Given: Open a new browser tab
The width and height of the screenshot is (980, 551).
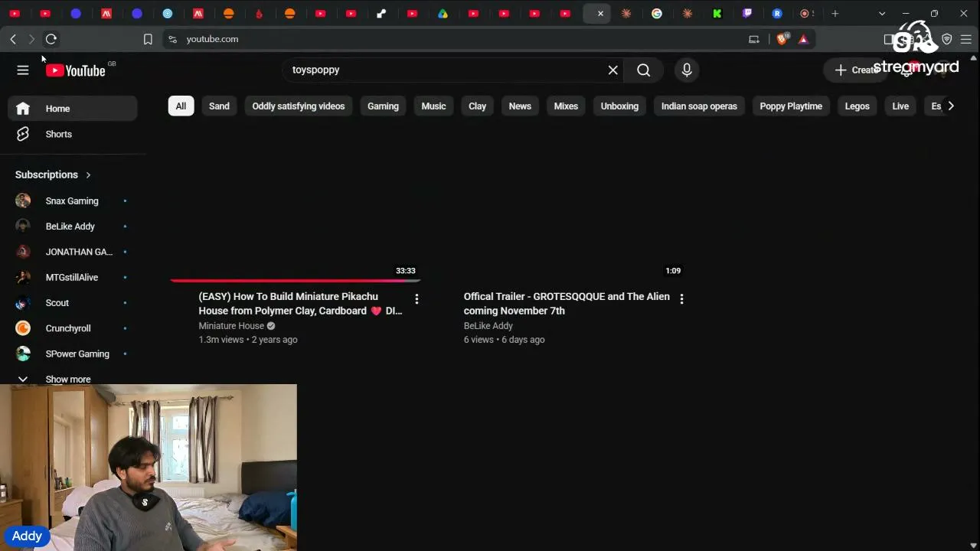Looking at the screenshot, I should [x=835, y=13].
